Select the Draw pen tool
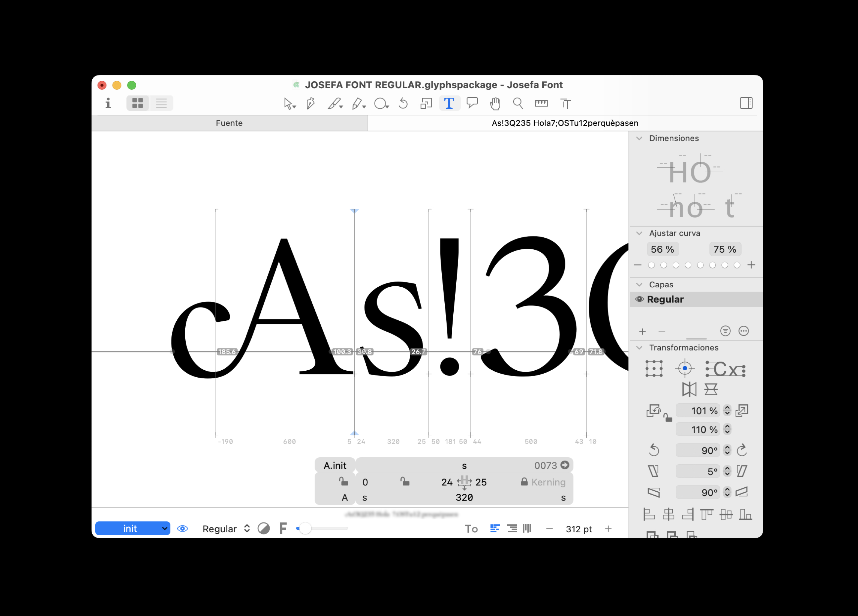Image resolution: width=858 pixels, height=616 pixels. click(311, 103)
